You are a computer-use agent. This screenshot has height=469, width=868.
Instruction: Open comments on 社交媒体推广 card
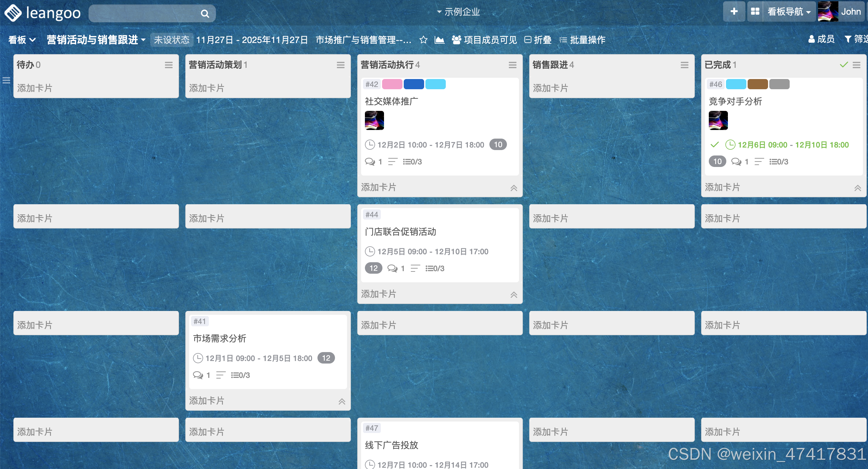(x=370, y=162)
